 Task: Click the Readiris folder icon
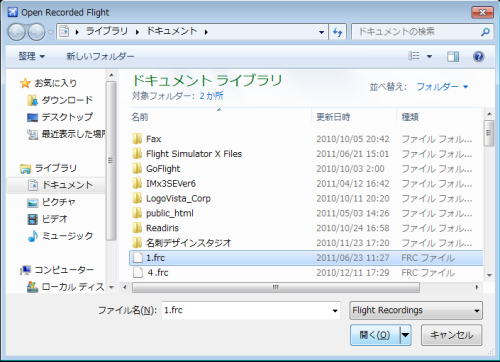coord(137,228)
